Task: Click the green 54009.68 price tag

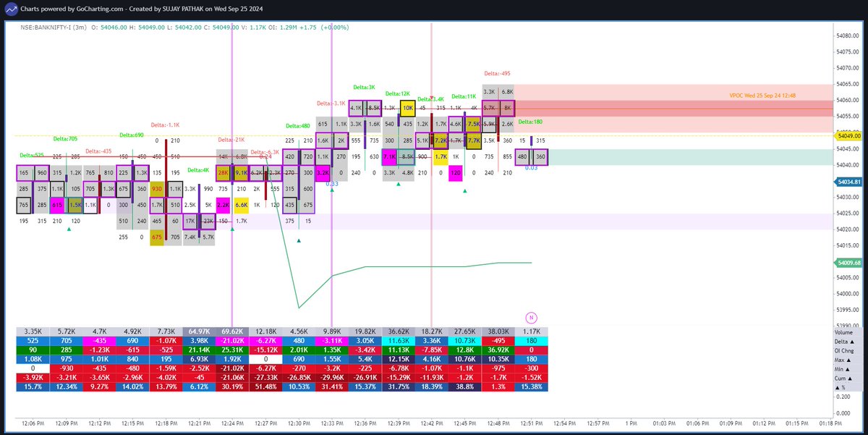Action: tap(848, 263)
